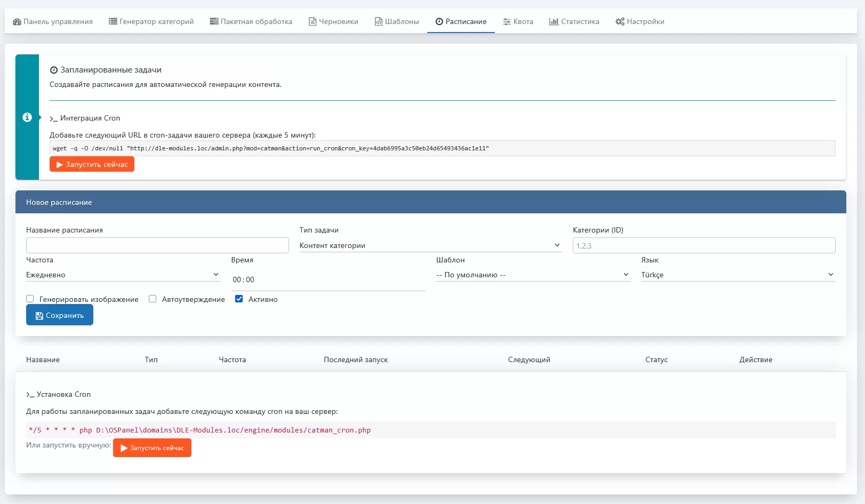The width and height of the screenshot is (865, 504).
Task: Click the sliders icon beside Квота
Action: coord(507,22)
